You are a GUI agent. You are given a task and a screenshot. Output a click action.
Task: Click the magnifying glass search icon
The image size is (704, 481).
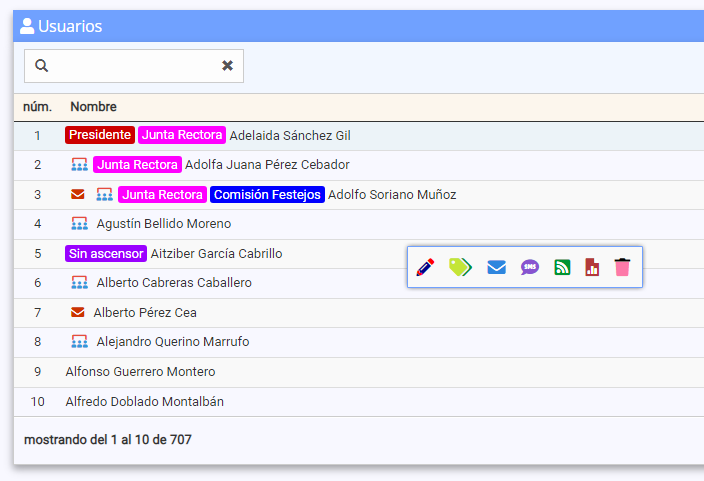point(42,66)
